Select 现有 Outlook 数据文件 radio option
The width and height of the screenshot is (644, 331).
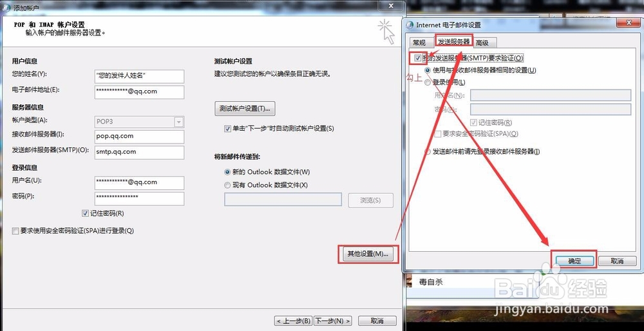227,185
